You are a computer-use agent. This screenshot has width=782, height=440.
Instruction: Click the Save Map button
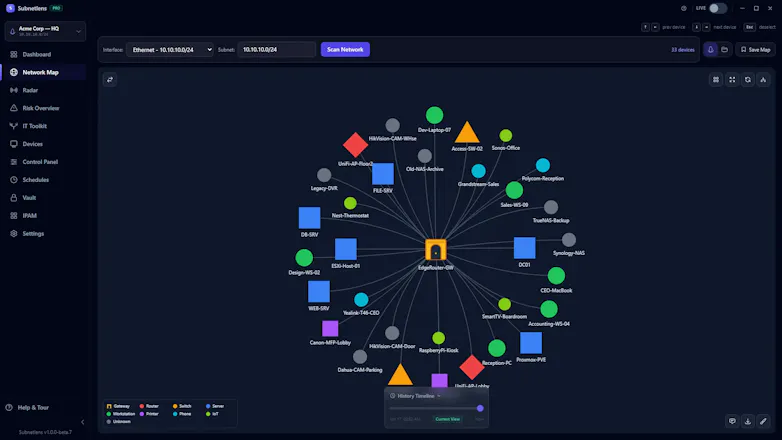756,49
